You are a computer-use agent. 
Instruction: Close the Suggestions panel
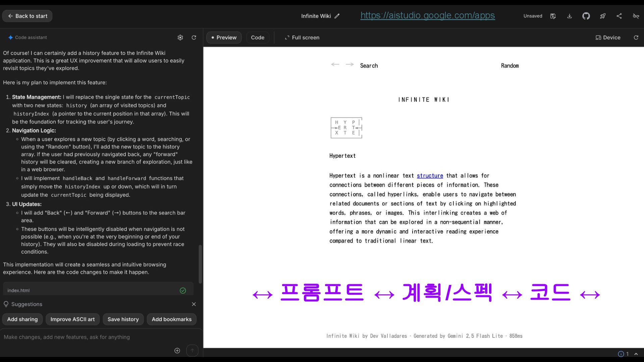pos(194,304)
